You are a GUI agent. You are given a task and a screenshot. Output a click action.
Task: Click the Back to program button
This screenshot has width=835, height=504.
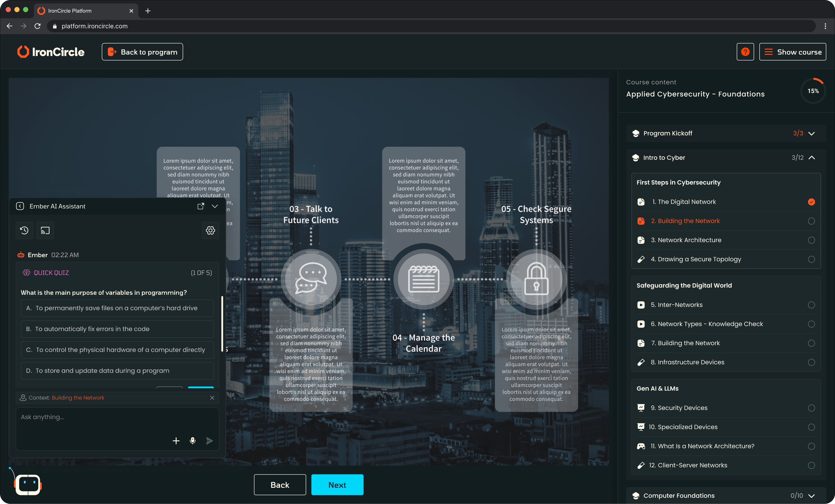click(x=142, y=52)
